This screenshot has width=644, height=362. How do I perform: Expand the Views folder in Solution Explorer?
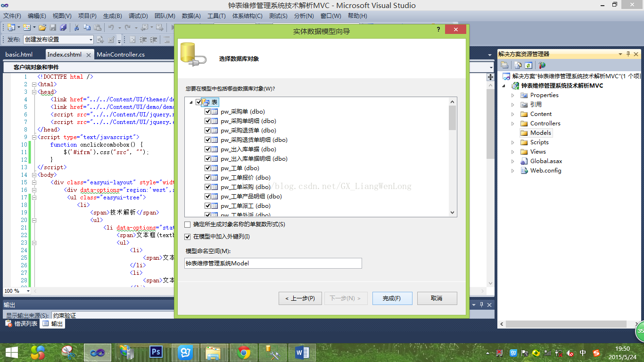click(x=513, y=152)
